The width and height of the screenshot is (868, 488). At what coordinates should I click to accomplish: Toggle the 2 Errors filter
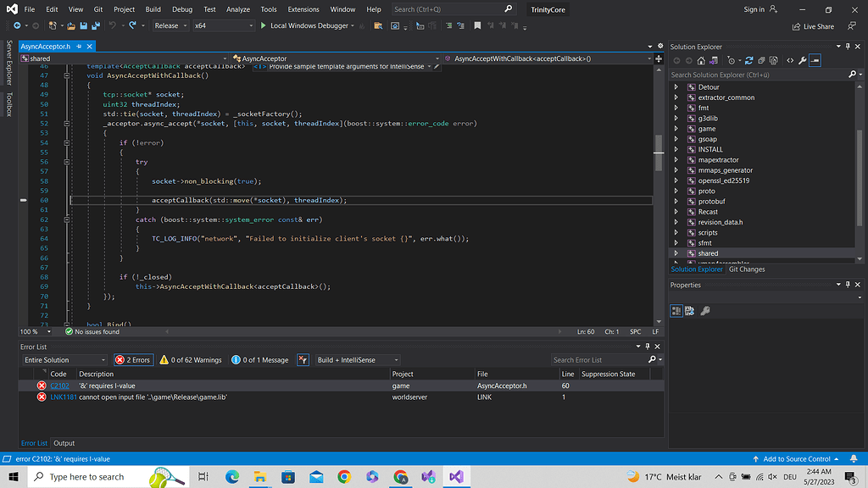[133, 359]
